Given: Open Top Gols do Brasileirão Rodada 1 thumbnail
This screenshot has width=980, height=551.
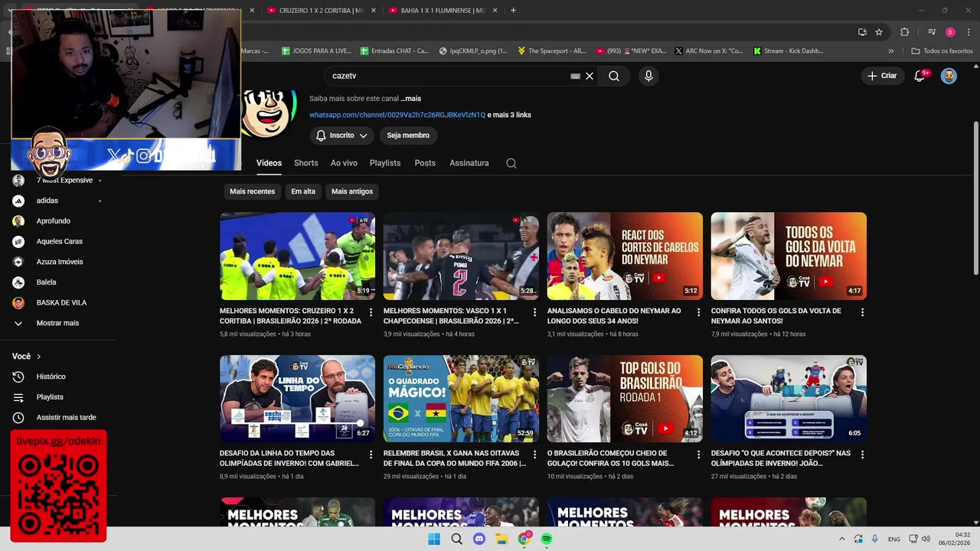Looking at the screenshot, I should pyautogui.click(x=625, y=399).
